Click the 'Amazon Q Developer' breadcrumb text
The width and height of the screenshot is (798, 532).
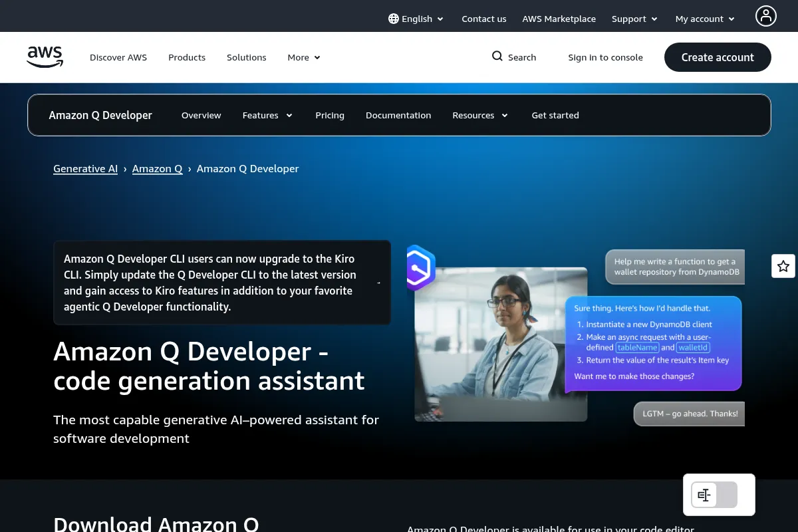(247, 169)
